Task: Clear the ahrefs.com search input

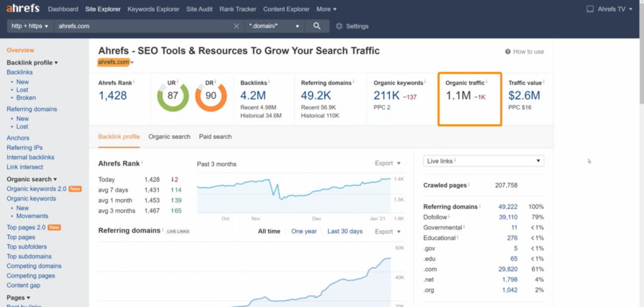Action: coord(236,26)
